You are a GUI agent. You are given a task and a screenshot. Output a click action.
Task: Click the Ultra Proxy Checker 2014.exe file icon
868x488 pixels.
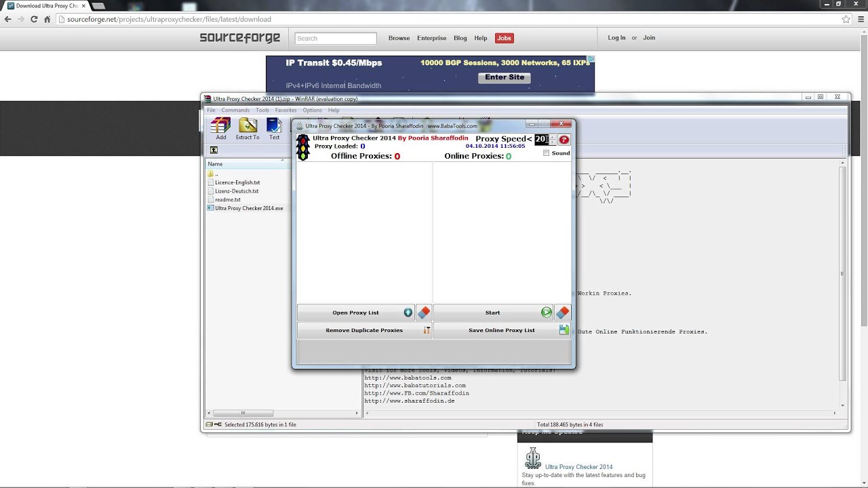[x=210, y=208]
